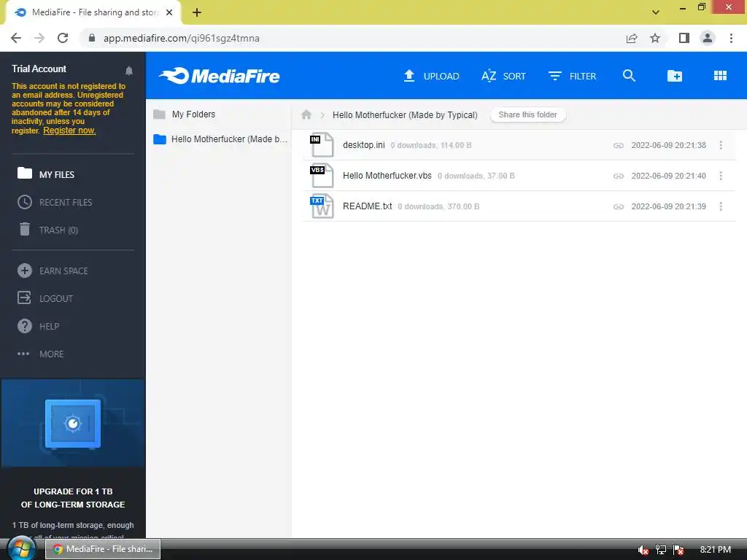Viewport: 747px width, 560px height.
Task: Click the Register now link
Action: [x=69, y=131]
